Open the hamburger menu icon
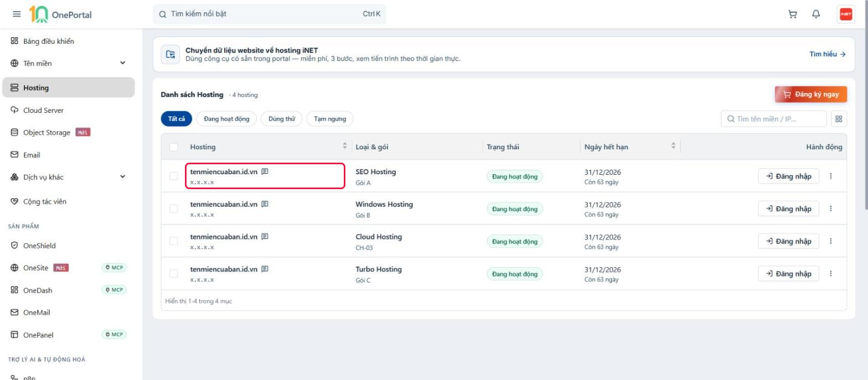 click(x=17, y=14)
